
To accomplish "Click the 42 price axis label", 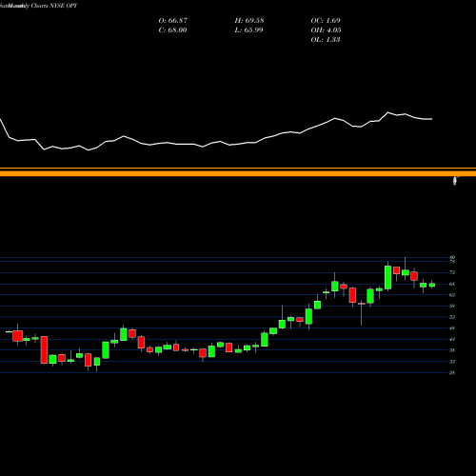I will [x=452, y=339].
